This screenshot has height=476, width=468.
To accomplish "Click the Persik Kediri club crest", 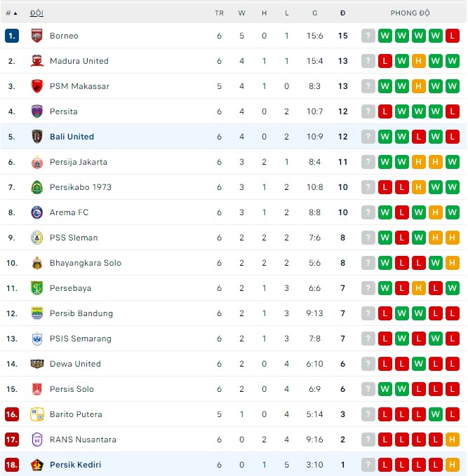I will [37, 465].
